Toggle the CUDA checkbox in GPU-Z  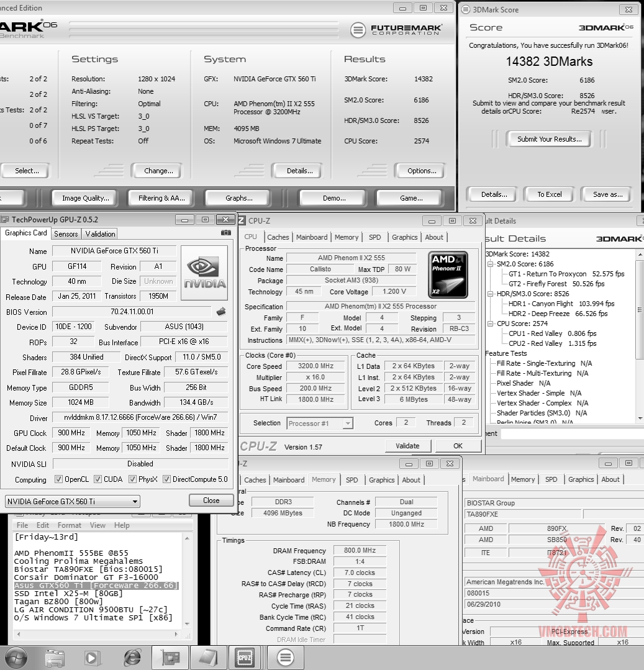coord(98,479)
